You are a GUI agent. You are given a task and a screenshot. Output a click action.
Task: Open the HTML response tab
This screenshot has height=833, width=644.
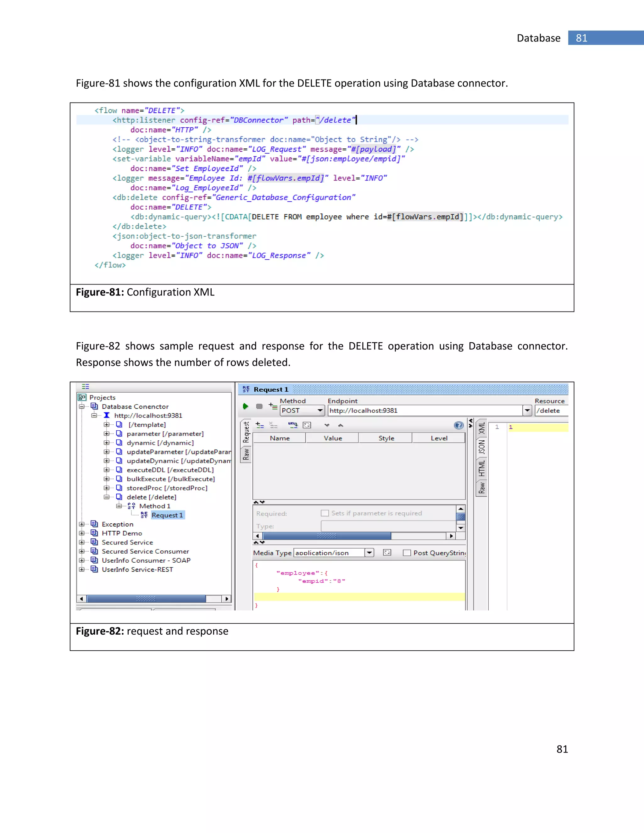point(482,468)
